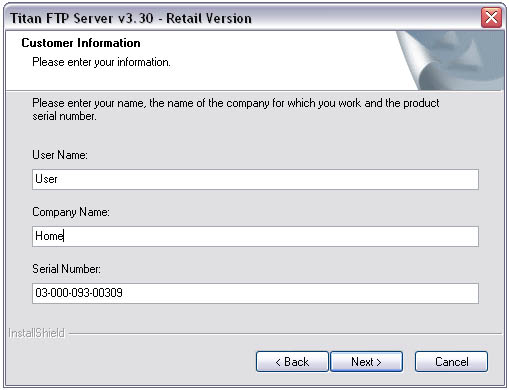Screen dimensions: 509x390
Task: Select the Serial Number input field
Action: tap(255, 293)
